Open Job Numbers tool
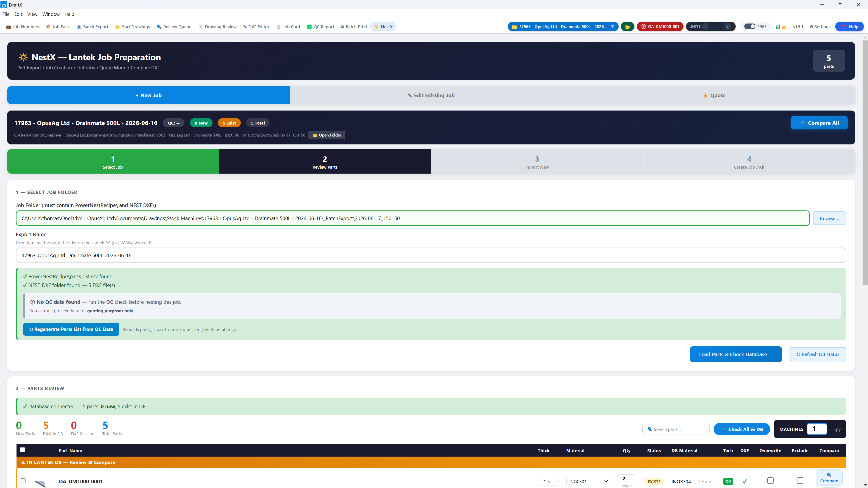This screenshot has width=868, height=488. (23, 27)
